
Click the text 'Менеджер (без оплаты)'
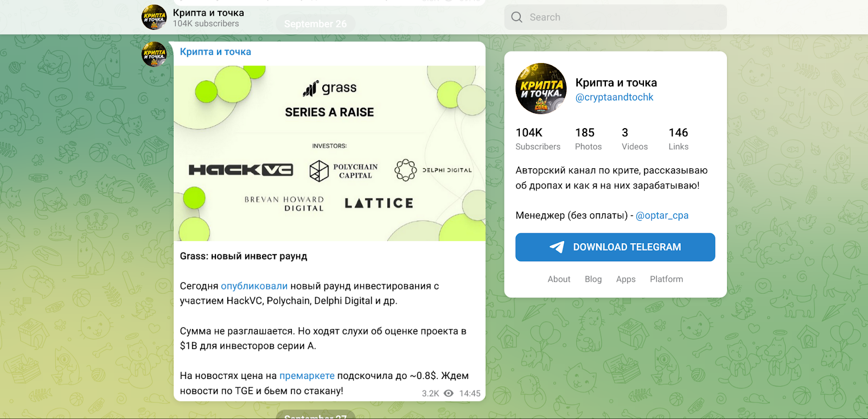(x=572, y=215)
